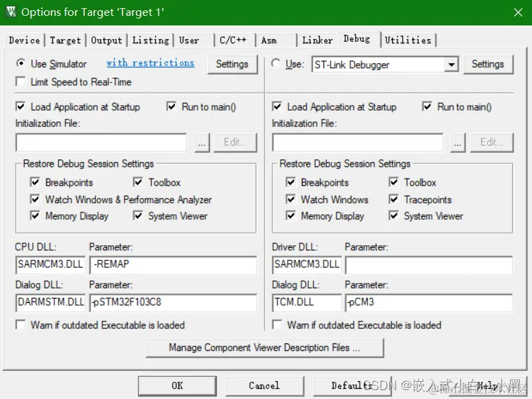Toggle simulator Run to main() checkbox
532x399 pixels.
pos(172,106)
